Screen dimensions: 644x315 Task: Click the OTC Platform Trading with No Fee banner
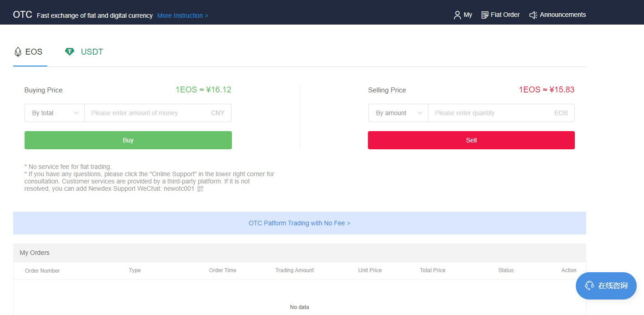pyautogui.click(x=299, y=223)
